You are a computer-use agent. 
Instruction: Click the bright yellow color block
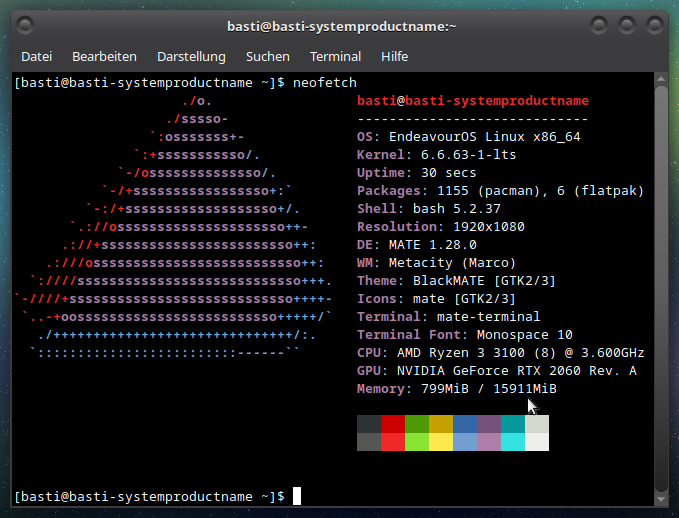tap(441, 442)
